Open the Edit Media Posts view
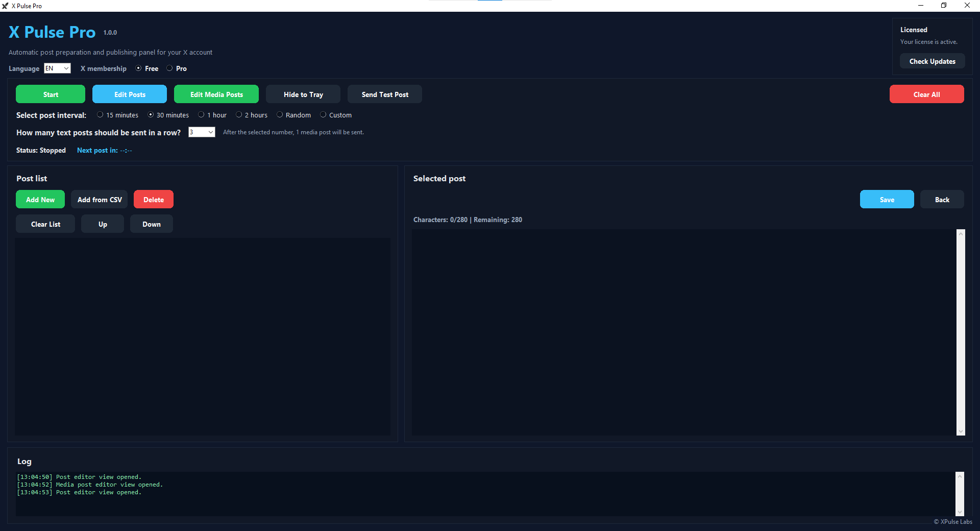980x531 pixels. (216, 94)
